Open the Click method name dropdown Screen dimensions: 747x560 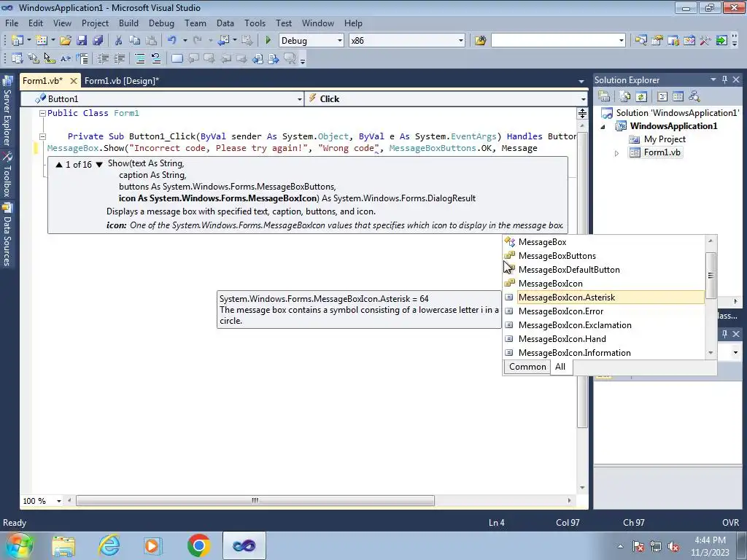(583, 99)
